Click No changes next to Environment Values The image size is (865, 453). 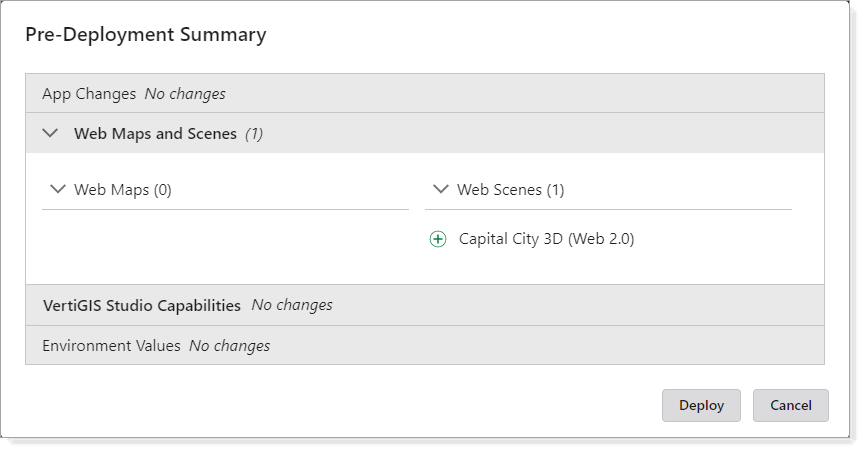229,346
